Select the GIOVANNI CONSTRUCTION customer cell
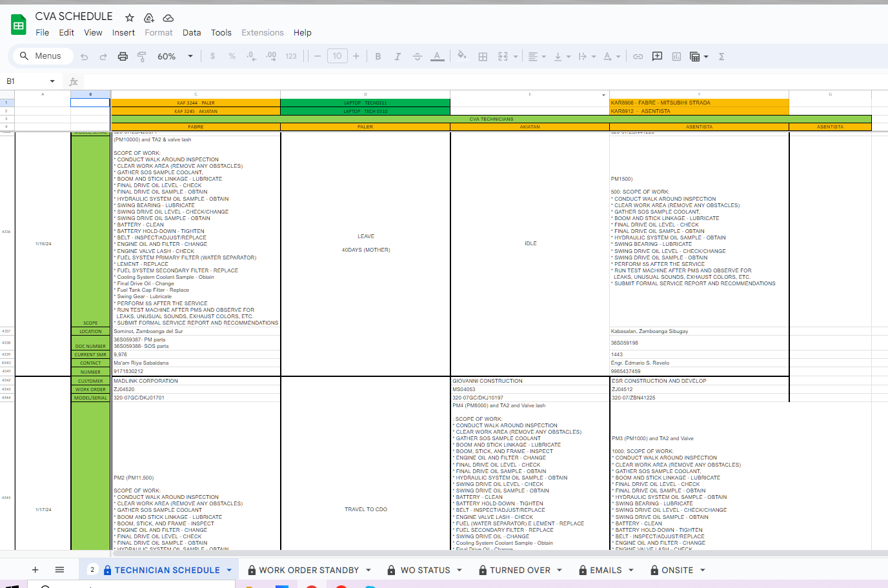The height and width of the screenshot is (588, 888). (x=530, y=381)
